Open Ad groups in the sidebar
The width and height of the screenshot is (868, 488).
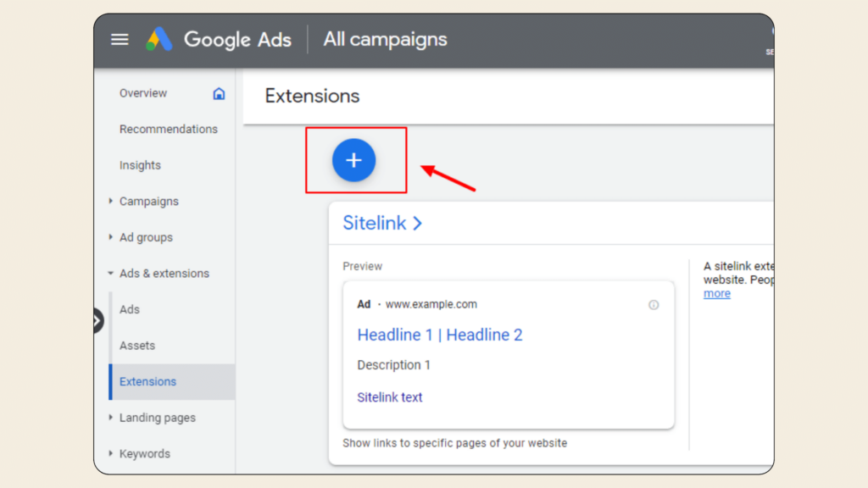click(x=146, y=237)
